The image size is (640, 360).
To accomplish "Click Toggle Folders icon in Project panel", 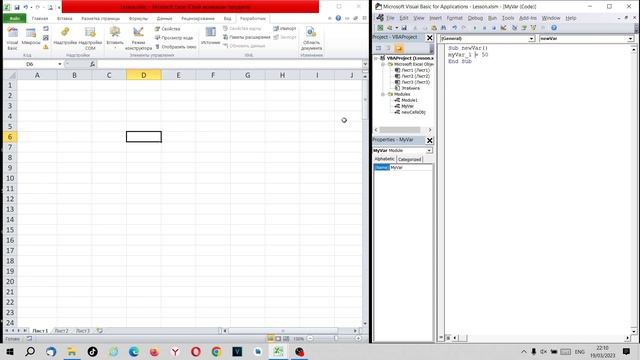I will 399,48.
